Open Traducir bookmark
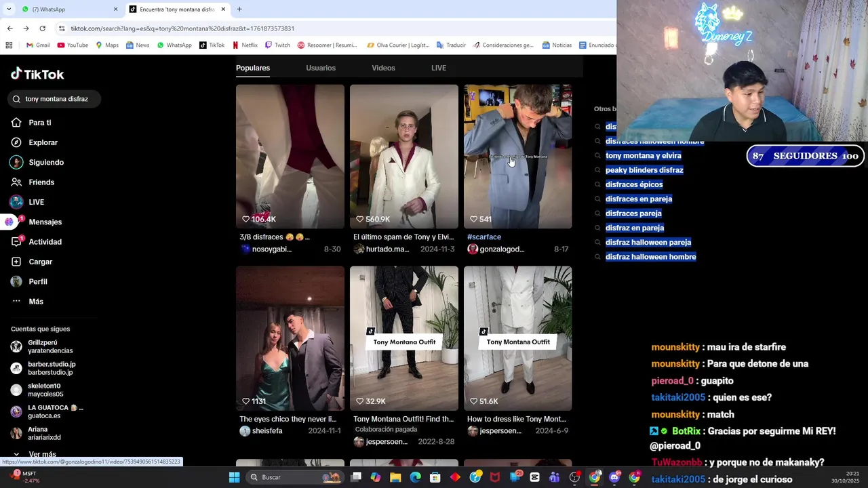Viewport: 868px width, 488px height. (x=451, y=45)
